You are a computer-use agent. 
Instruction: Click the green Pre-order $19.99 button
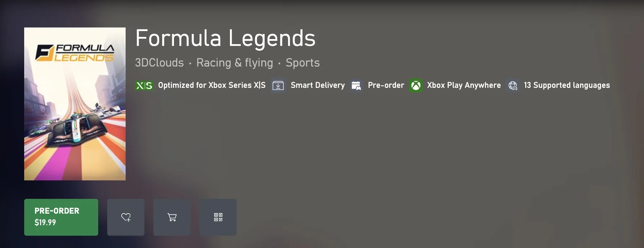tap(61, 217)
